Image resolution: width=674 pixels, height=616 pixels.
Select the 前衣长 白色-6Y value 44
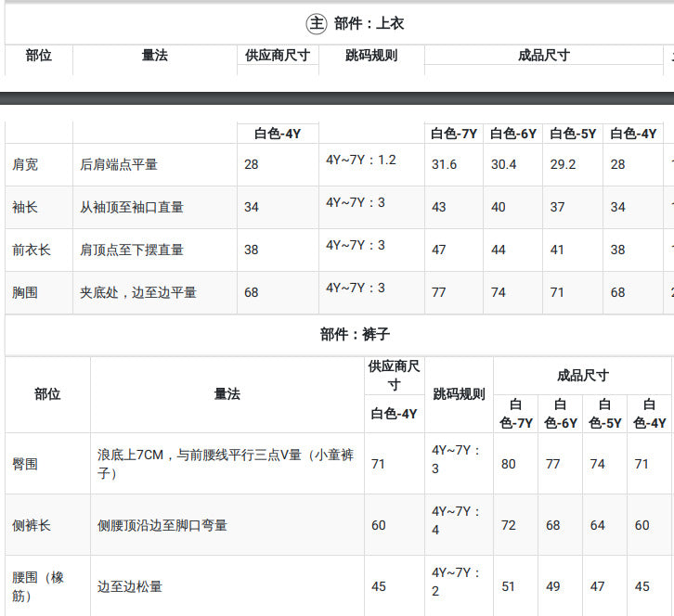tap(499, 250)
